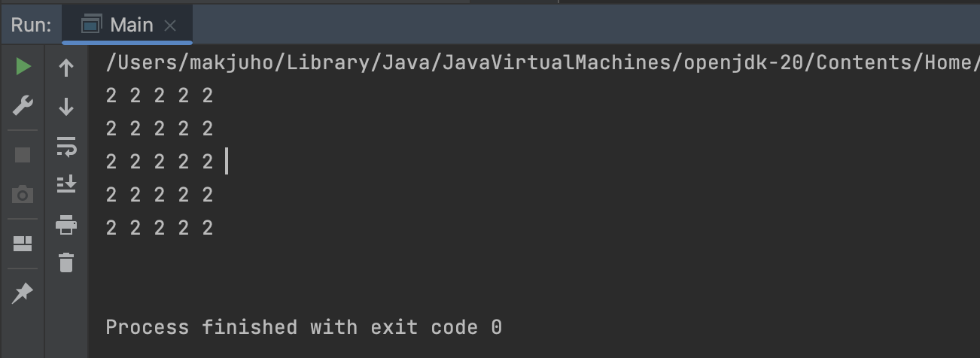Select the Main run tab
Screen dimensions: 980x358
pos(128,25)
